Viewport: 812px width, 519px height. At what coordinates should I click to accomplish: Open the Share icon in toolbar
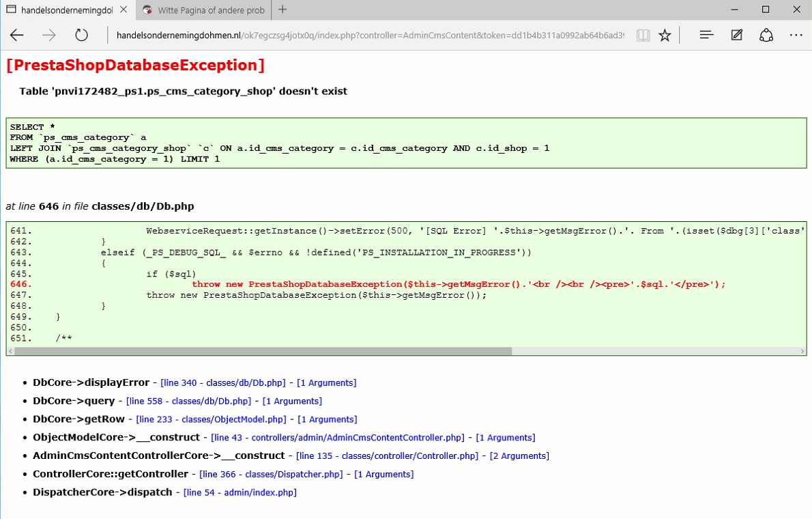click(766, 35)
